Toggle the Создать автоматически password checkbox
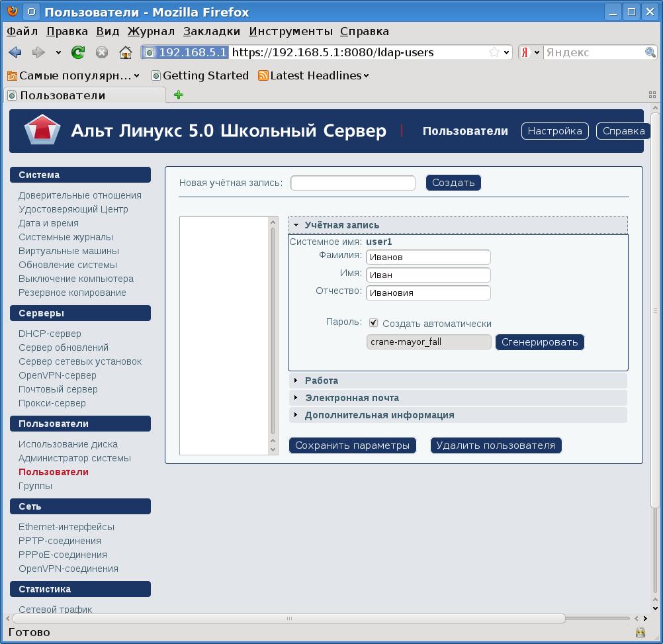The image size is (663, 644). [x=374, y=323]
